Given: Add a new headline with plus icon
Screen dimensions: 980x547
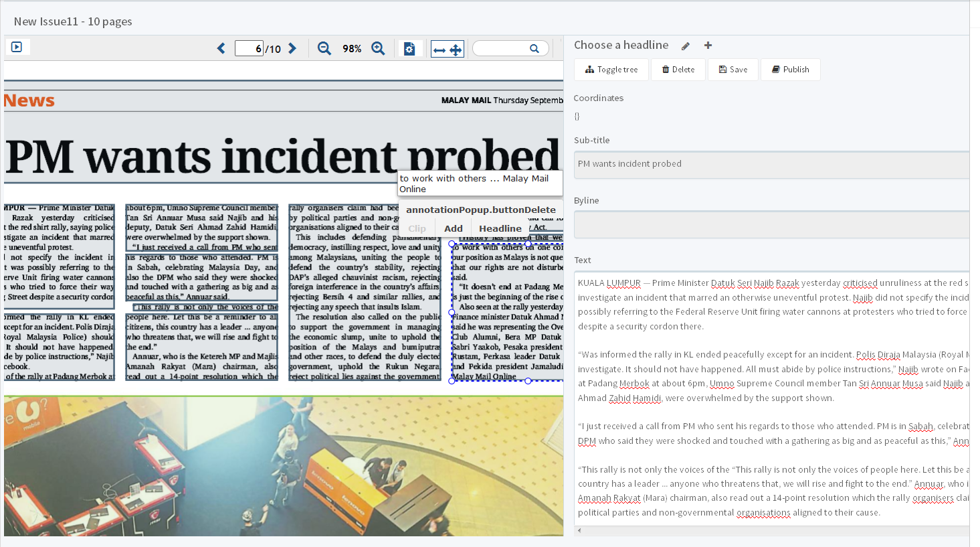Looking at the screenshot, I should pos(708,45).
